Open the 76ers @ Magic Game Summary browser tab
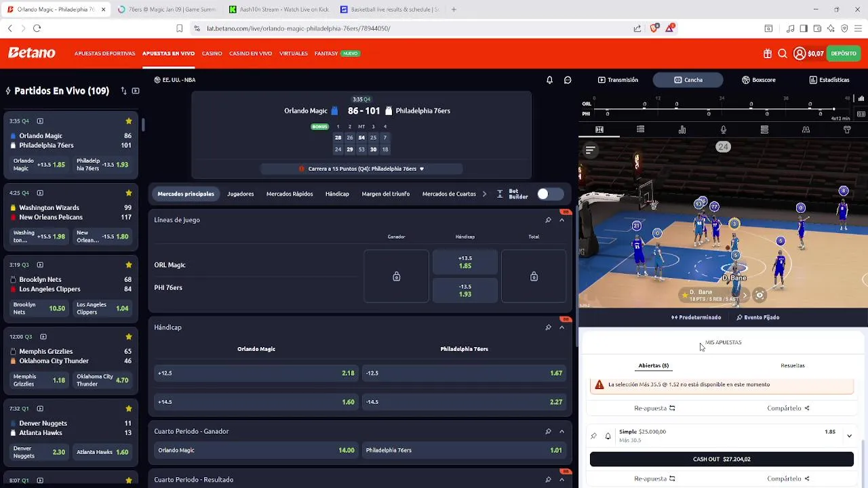 click(x=167, y=9)
